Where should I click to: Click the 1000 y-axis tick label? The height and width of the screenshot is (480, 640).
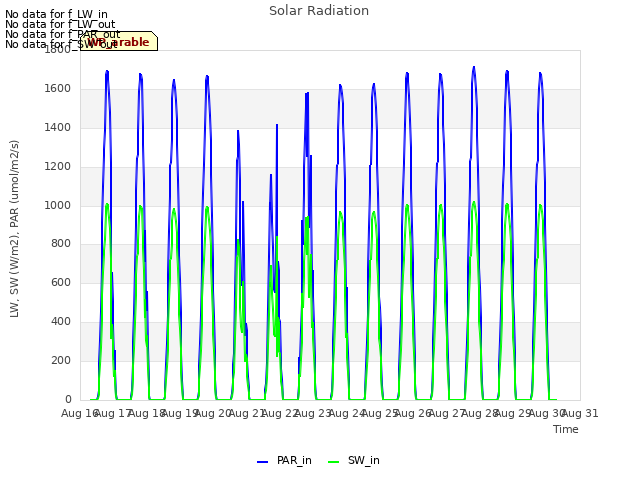point(58,205)
